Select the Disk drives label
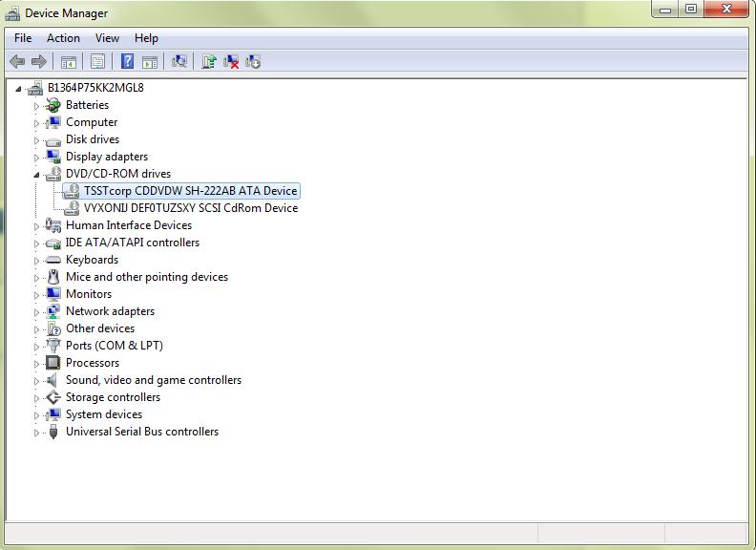Viewport: 756px width, 550px height. (x=93, y=139)
